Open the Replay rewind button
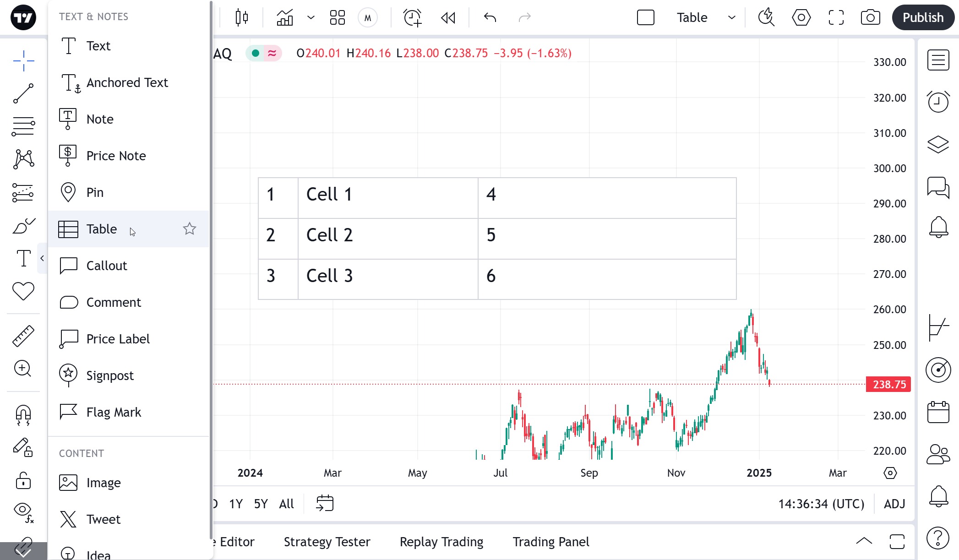The width and height of the screenshot is (959, 560). 448,17
